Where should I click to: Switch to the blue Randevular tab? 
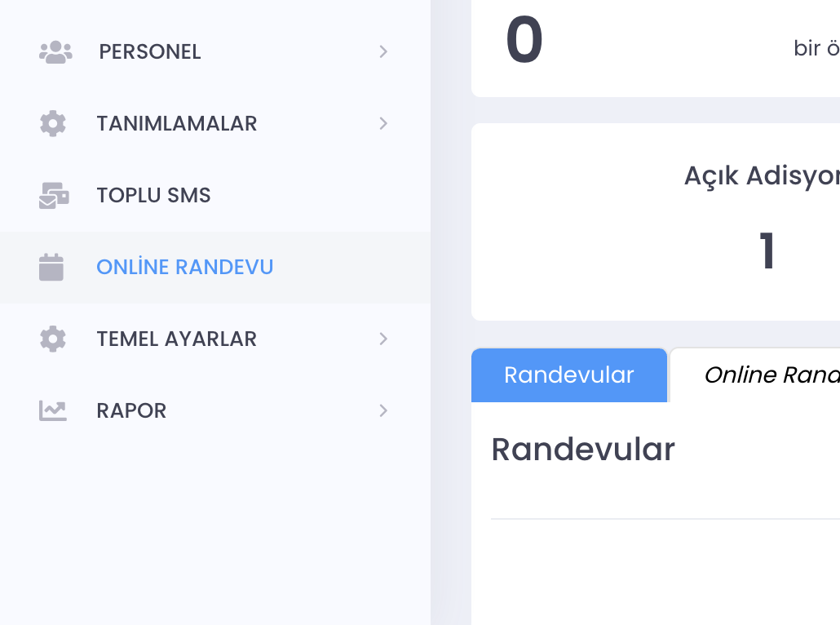tap(569, 375)
